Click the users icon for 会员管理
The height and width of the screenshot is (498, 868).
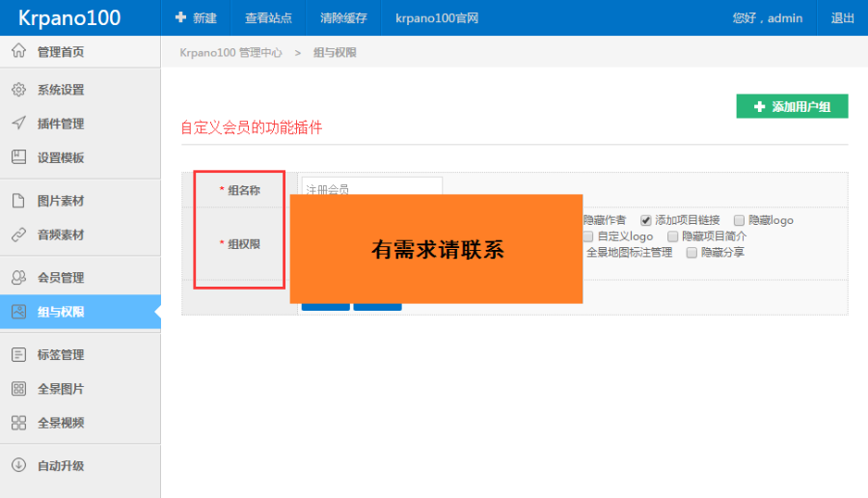pos(19,277)
